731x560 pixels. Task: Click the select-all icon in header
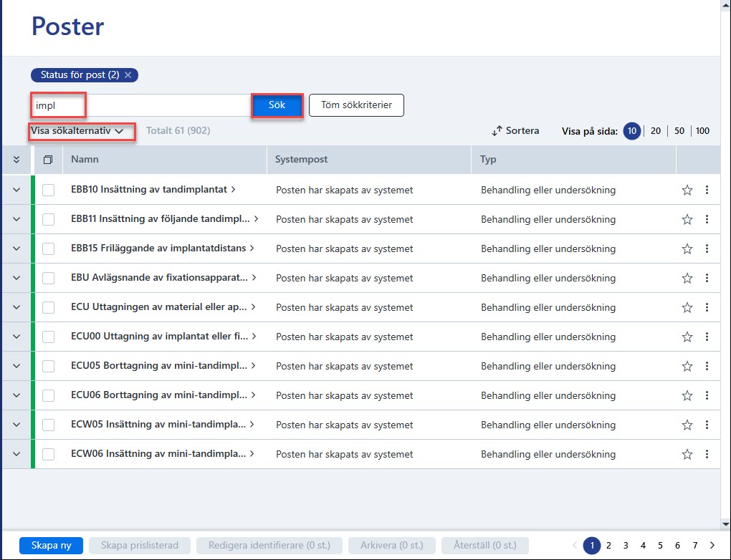pyautogui.click(x=48, y=160)
